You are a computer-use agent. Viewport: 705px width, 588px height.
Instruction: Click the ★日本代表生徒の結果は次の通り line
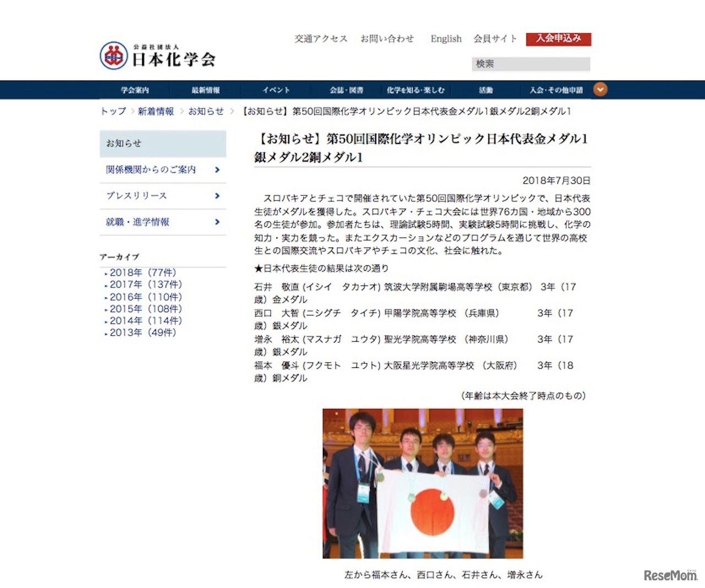[322, 268]
